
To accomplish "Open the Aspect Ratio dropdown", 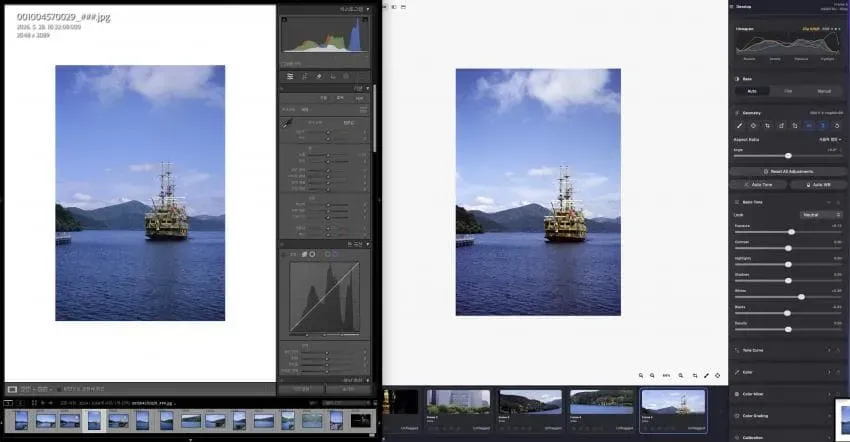I will pos(830,139).
